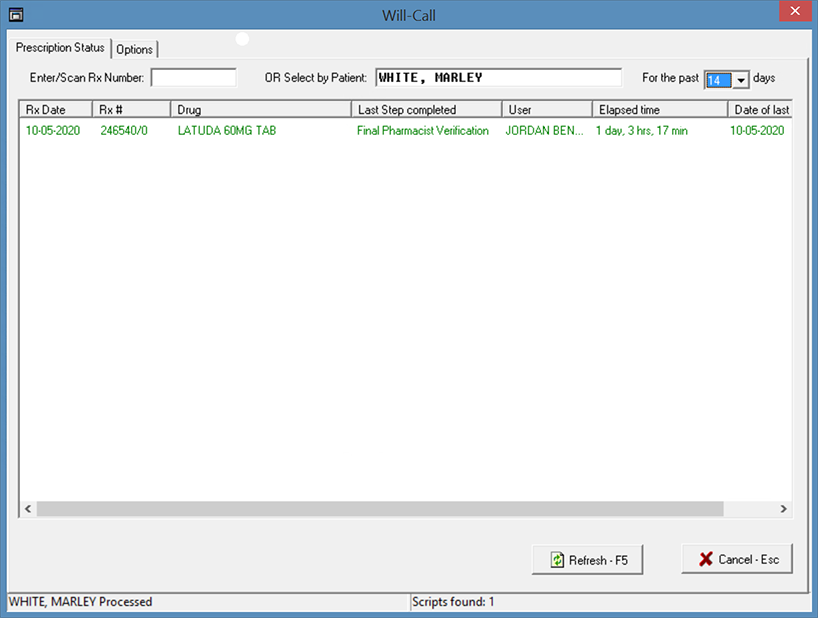This screenshot has height=618, width=818.
Task: Open the past days dropdown arrow
Action: click(741, 80)
